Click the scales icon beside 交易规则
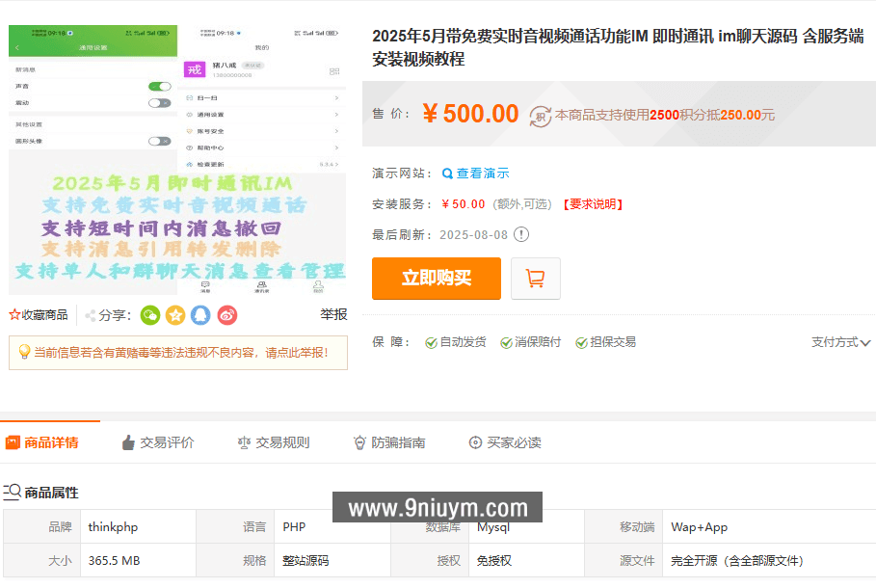Viewport: 876px width, 588px height. [245, 442]
